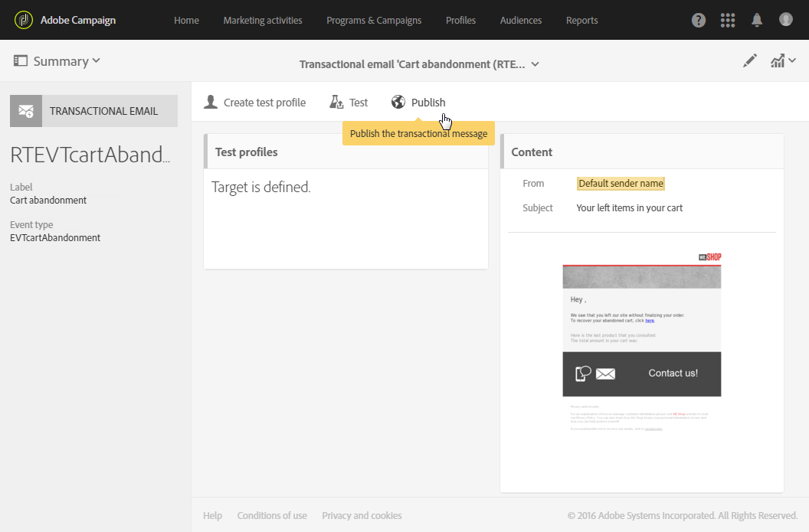Click the Summary panel layout icon

[21, 60]
